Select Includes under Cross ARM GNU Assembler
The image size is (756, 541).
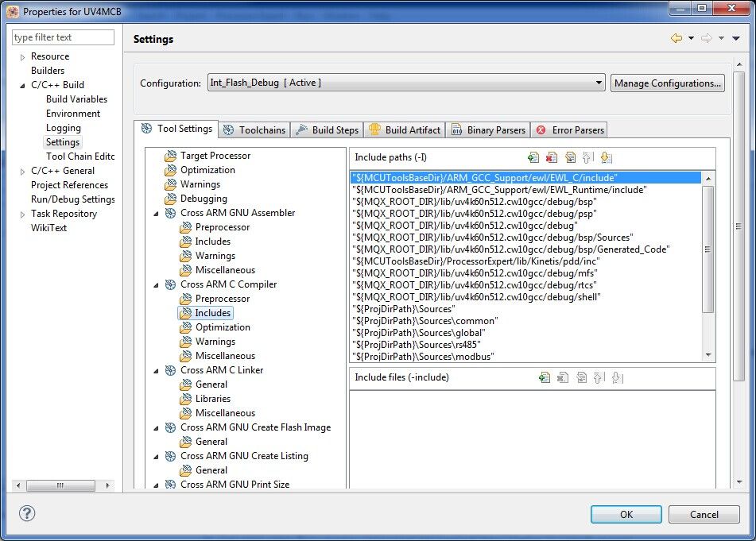212,242
